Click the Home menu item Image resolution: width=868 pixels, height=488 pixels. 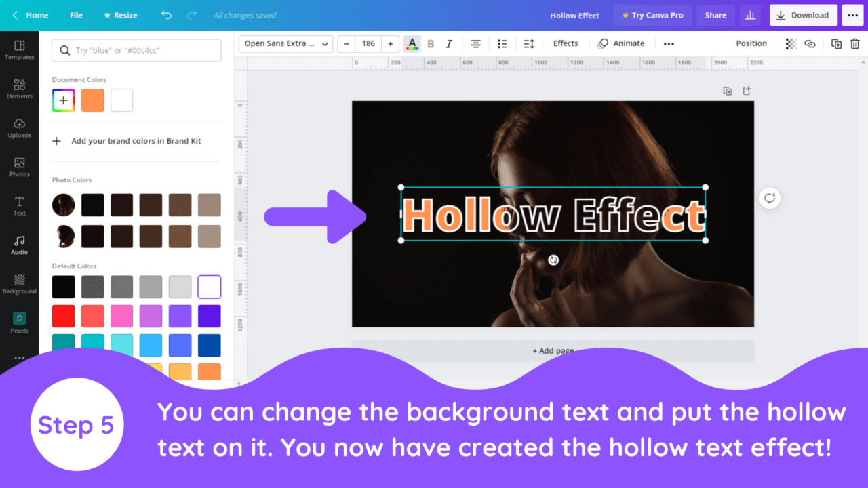click(x=32, y=15)
